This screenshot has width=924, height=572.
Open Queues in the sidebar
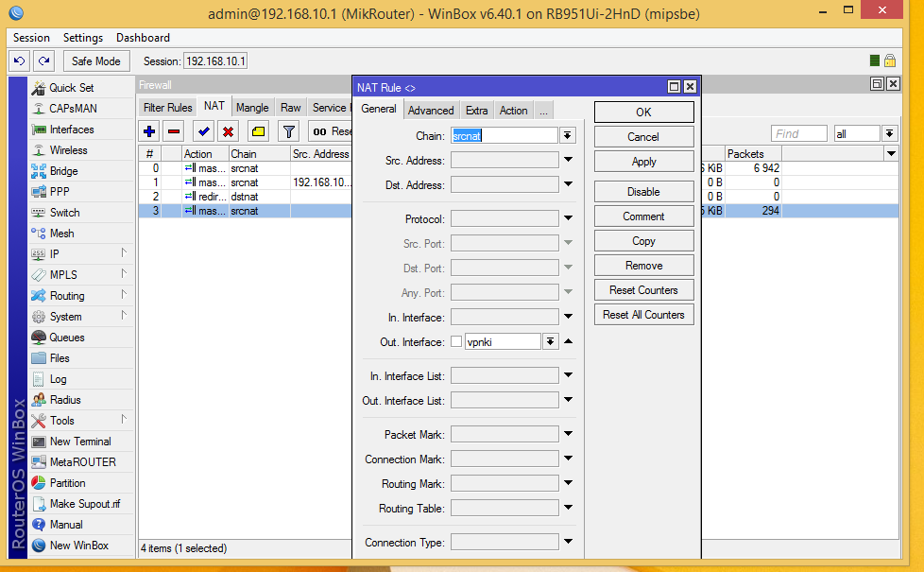click(x=66, y=338)
